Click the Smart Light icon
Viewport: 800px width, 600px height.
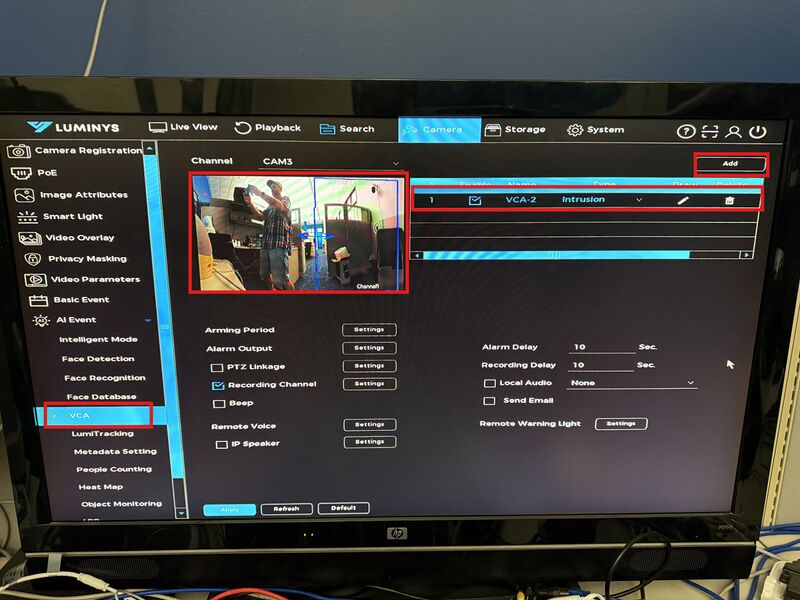(28, 217)
